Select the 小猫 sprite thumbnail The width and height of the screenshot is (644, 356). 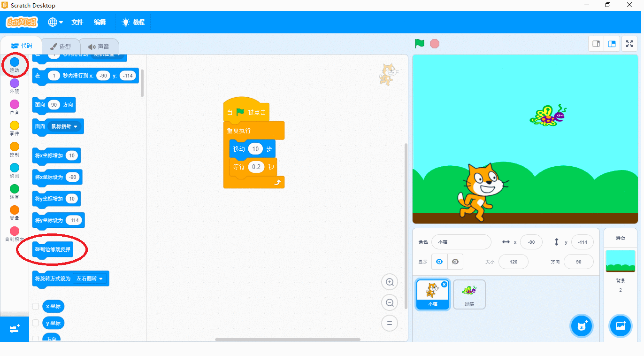(432, 294)
